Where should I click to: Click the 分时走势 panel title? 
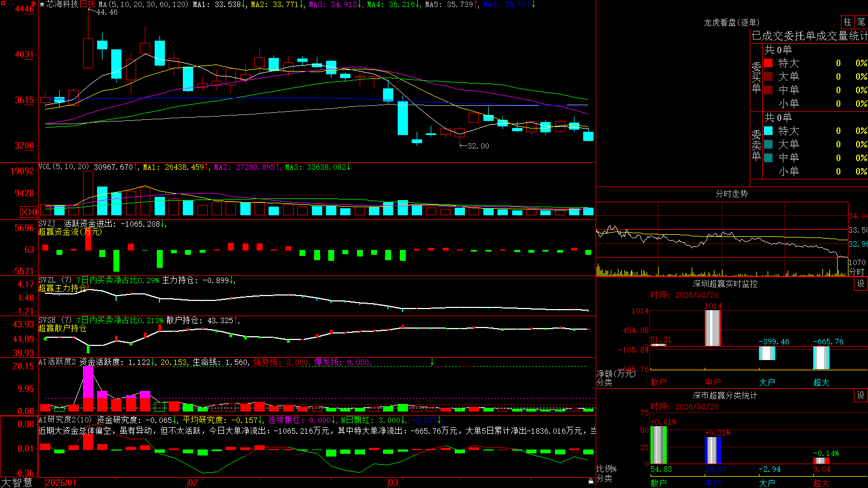point(731,194)
